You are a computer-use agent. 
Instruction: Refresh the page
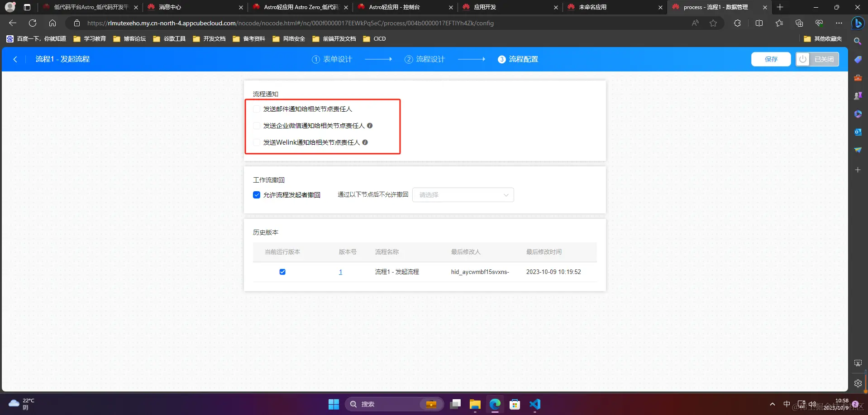33,23
